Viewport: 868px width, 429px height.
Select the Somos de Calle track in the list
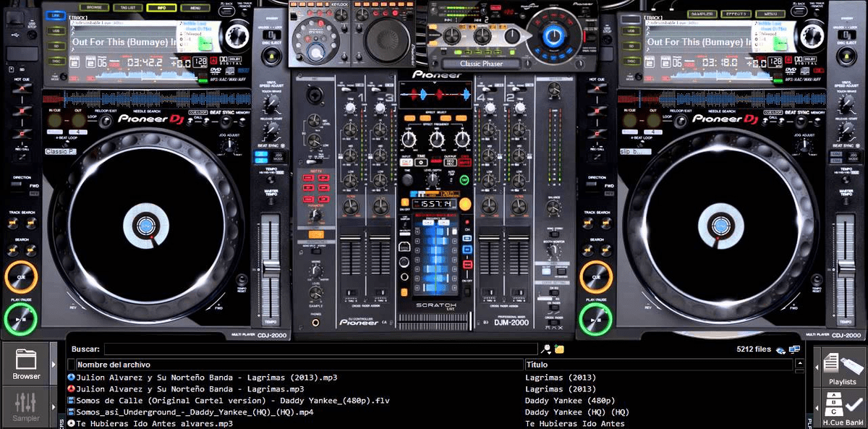point(217,400)
